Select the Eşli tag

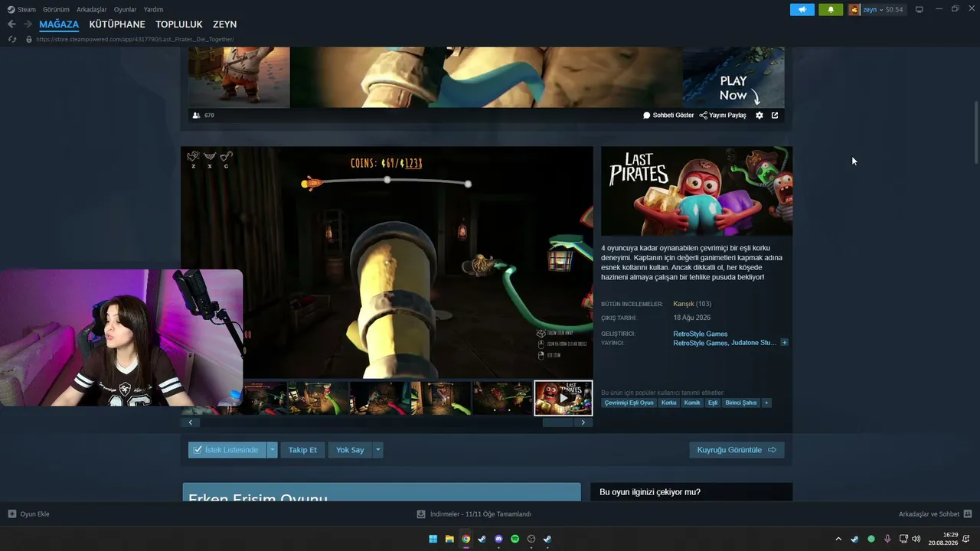pyautogui.click(x=713, y=403)
